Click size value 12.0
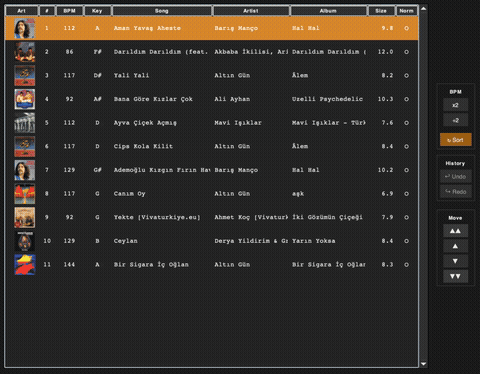Screen dimensions: 480x374 point(385,52)
